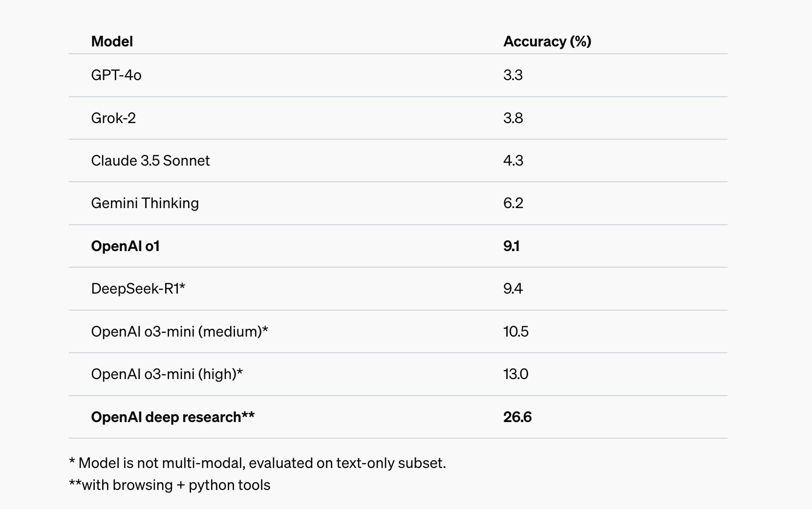Image resolution: width=812 pixels, height=509 pixels.
Task: Select the 10.5 accuracy figure
Action: click(x=516, y=332)
